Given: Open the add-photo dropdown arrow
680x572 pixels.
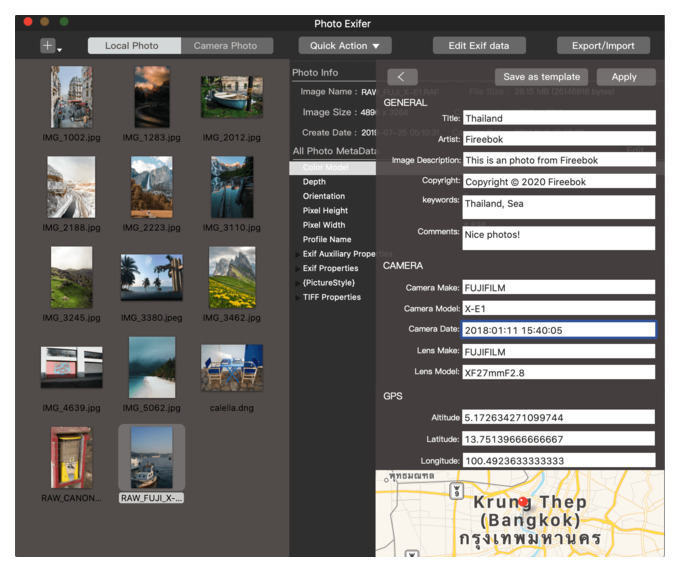Looking at the screenshot, I should [60, 50].
